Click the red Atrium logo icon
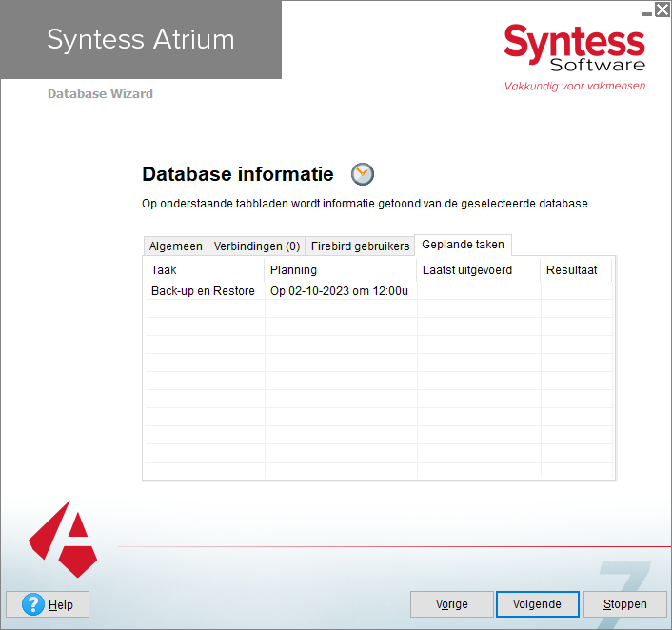Image resolution: width=672 pixels, height=630 pixels. click(x=63, y=540)
